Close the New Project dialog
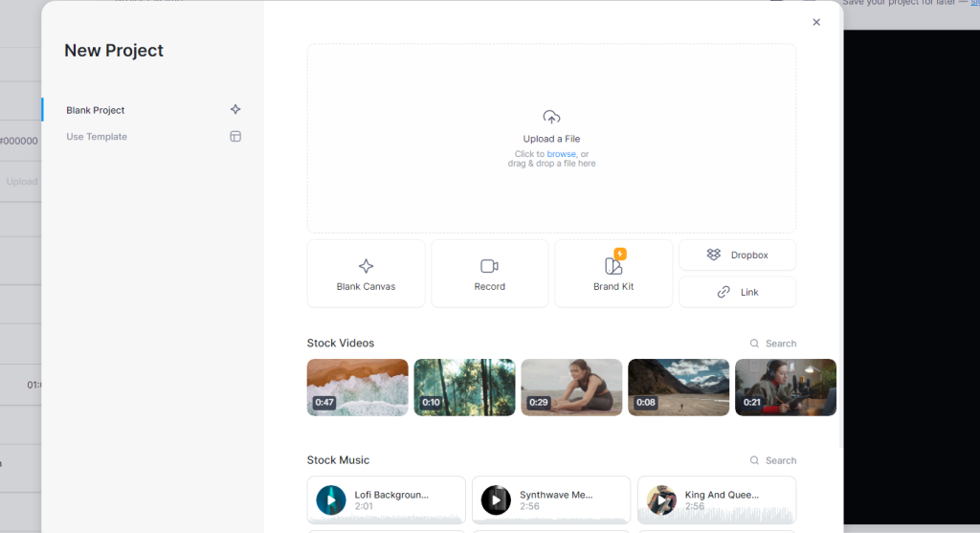This screenshot has width=980, height=533. 816,22
